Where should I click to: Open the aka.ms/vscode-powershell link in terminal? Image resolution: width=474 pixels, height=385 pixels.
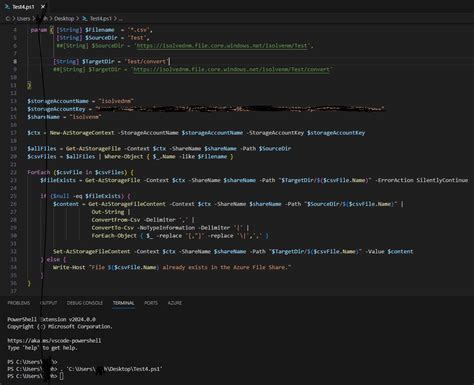pos(54,341)
